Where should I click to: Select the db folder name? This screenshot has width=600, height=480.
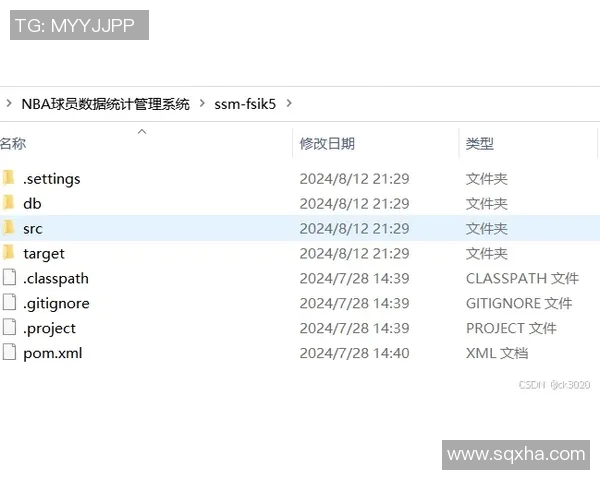tap(32, 204)
